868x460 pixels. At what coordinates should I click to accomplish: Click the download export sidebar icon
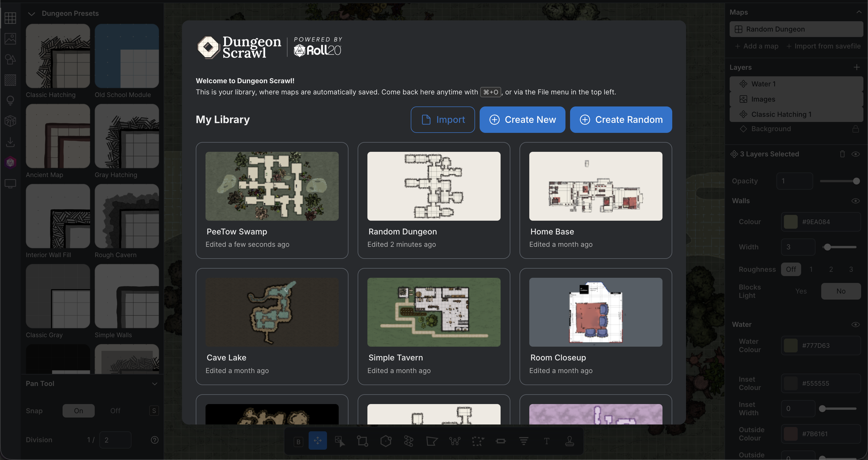pyautogui.click(x=10, y=142)
